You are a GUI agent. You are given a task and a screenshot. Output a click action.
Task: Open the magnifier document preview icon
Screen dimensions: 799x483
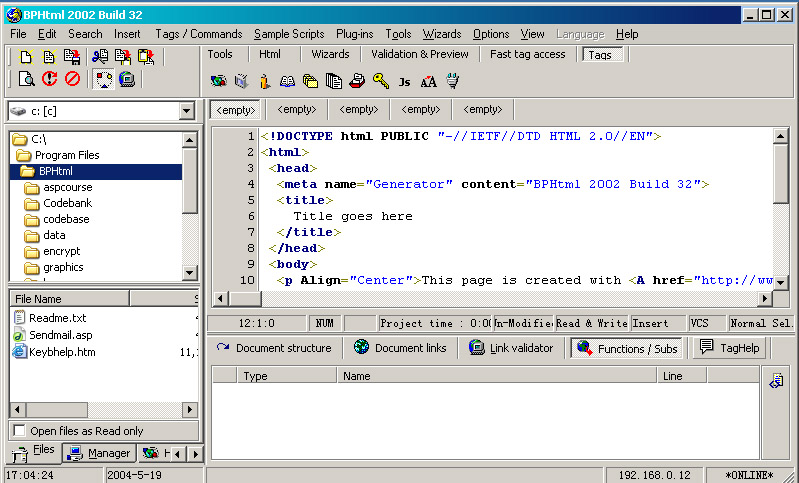(26, 79)
